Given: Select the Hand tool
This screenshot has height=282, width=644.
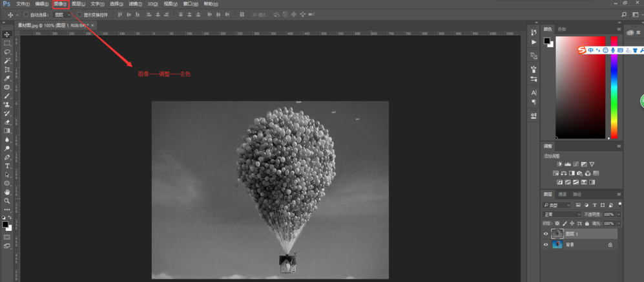Looking at the screenshot, I should pos(7,192).
